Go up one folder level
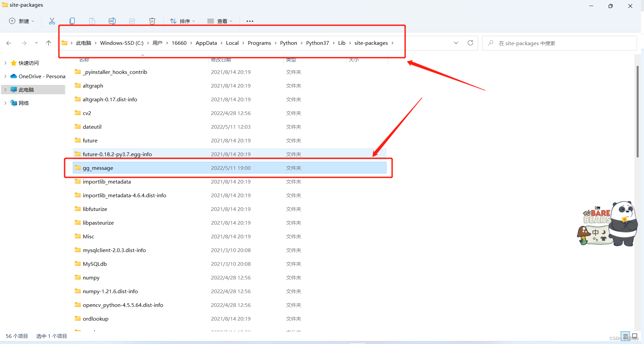The width and height of the screenshot is (644, 344). [49, 43]
